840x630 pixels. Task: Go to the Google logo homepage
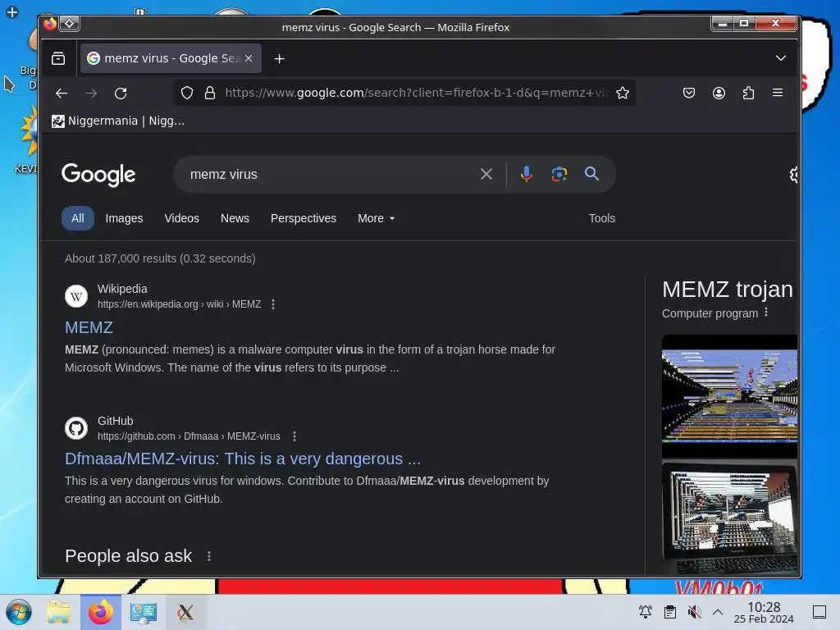click(98, 175)
